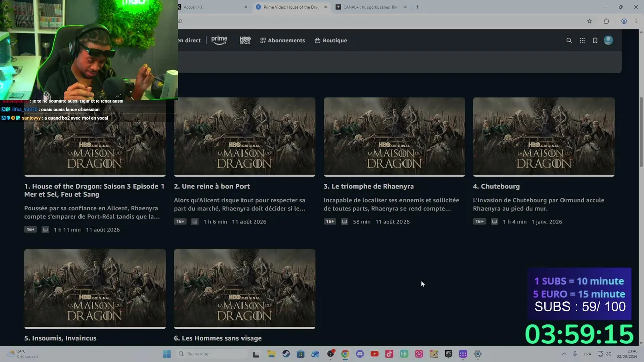644x362 pixels.
Task: Open Google Chrome from the taskbar
Action: pyautogui.click(x=345, y=354)
